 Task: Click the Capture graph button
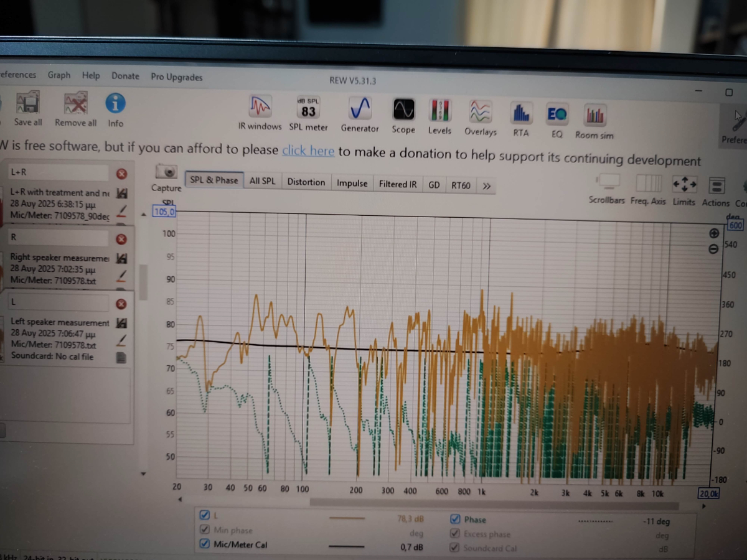pos(166,175)
